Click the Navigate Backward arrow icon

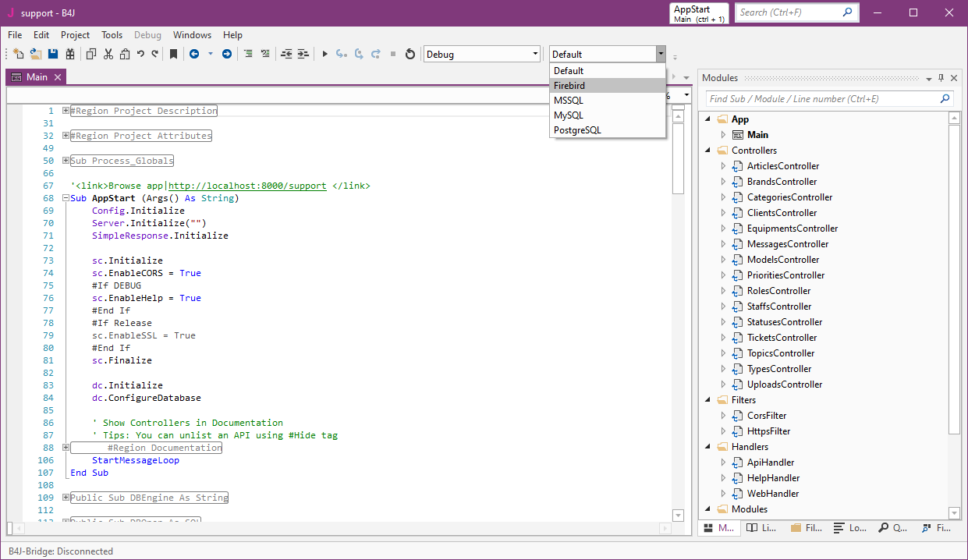(x=193, y=54)
